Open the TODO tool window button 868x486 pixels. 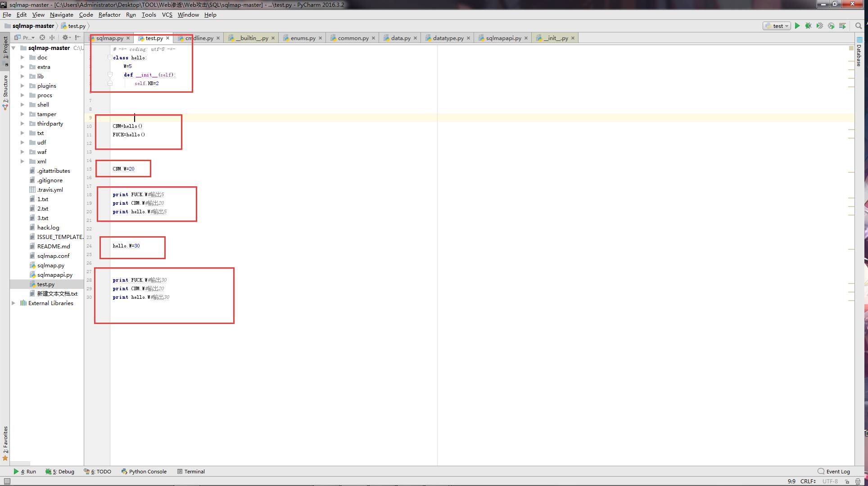click(x=98, y=472)
